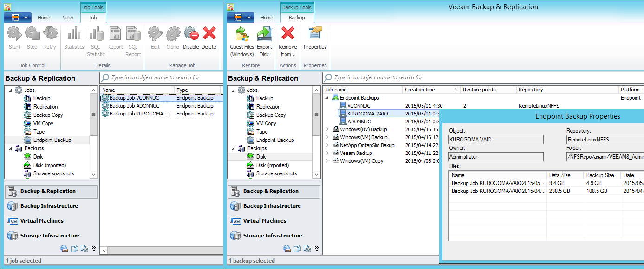644x269 pixels.
Task: Switch to the View ribbon tab
Action: (68, 18)
